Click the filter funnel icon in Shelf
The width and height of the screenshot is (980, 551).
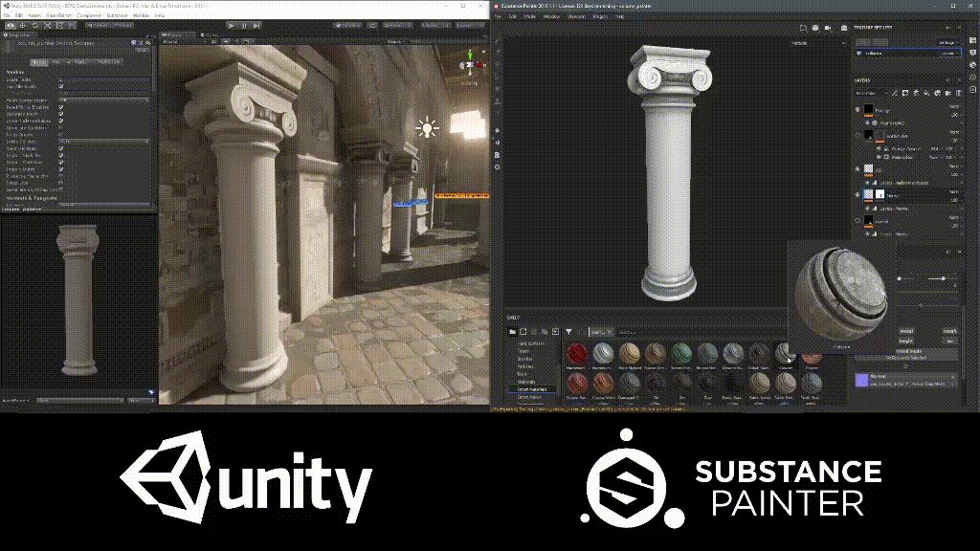[568, 332]
